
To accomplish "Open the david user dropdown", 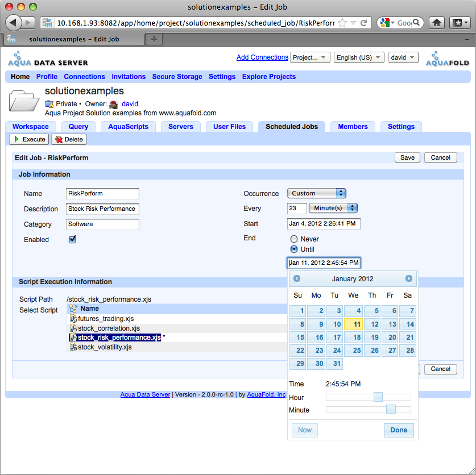I will 403,57.
